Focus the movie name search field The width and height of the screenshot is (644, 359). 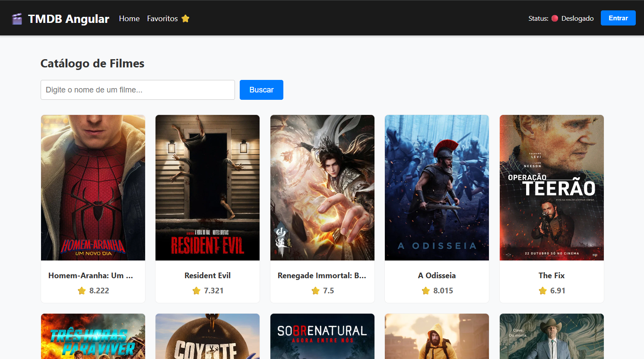(x=138, y=90)
